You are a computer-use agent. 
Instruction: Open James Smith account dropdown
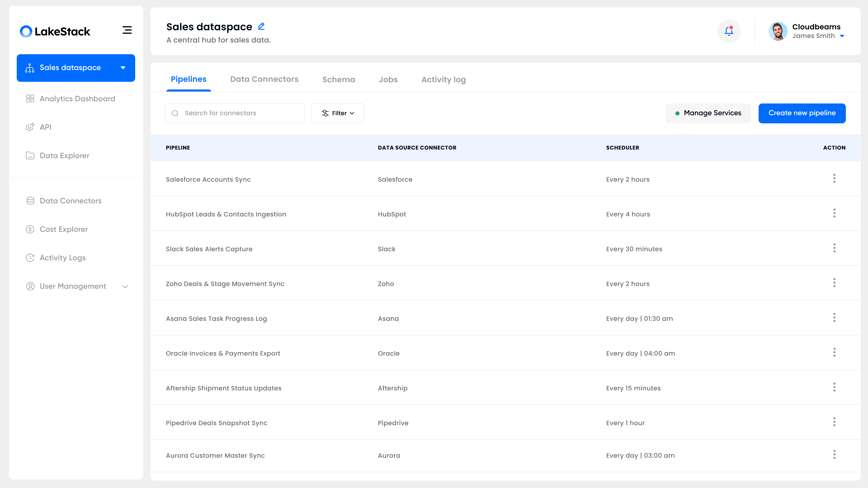842,36
